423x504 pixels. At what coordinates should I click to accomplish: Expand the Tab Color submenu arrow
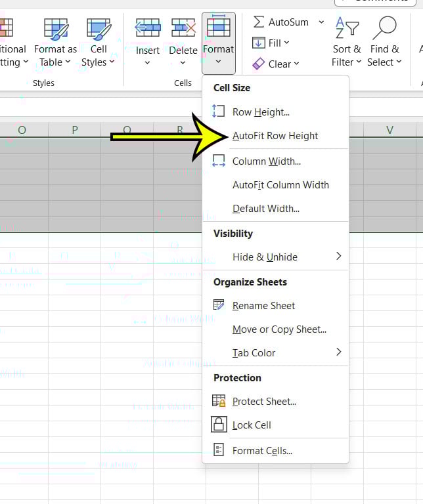pyautogui.click(x=338, y=352)
